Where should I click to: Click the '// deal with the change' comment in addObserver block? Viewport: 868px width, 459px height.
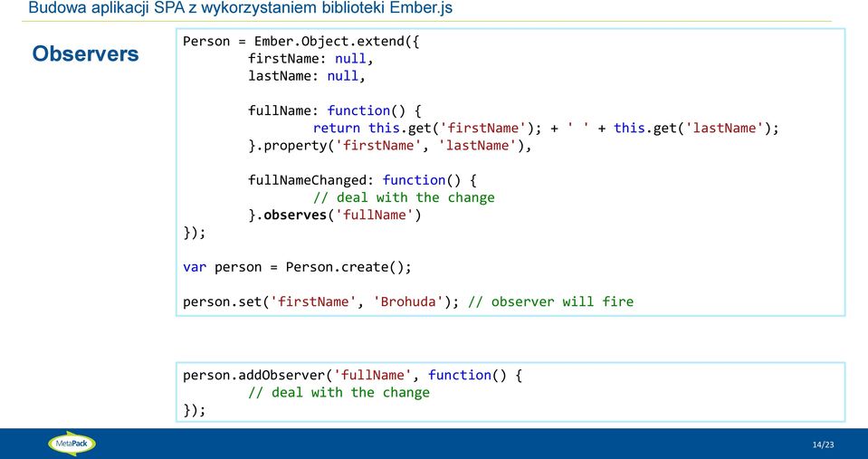click(339, 393)
